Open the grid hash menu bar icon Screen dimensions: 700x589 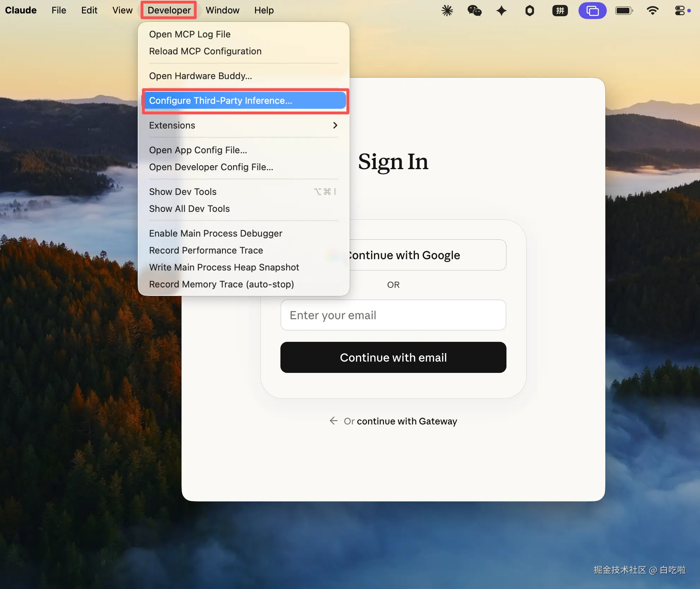coord(560,11)
